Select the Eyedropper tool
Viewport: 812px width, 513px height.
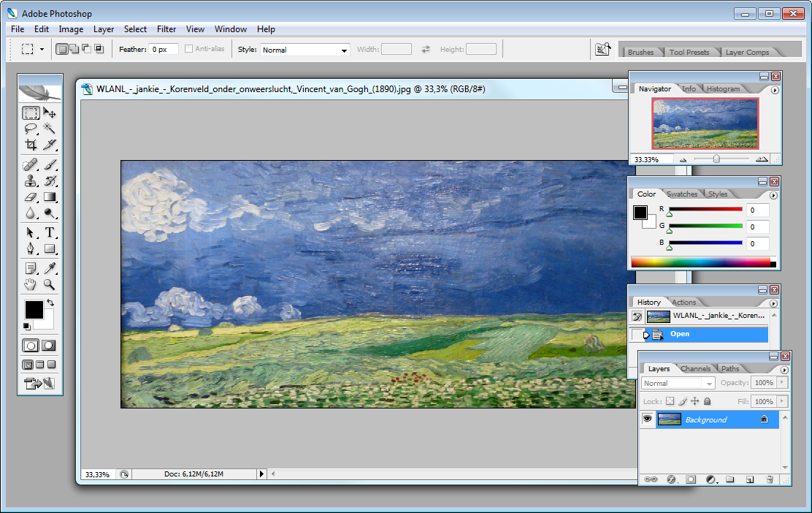[x=50, y=268]
